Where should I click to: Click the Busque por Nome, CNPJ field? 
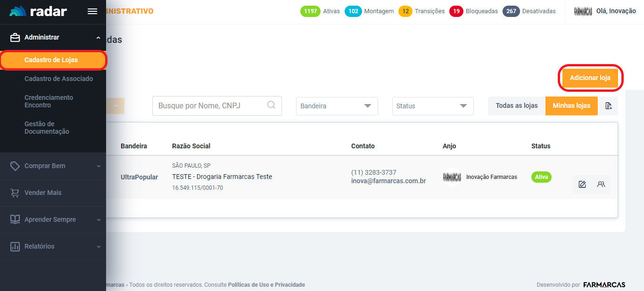tap(210, 106)
